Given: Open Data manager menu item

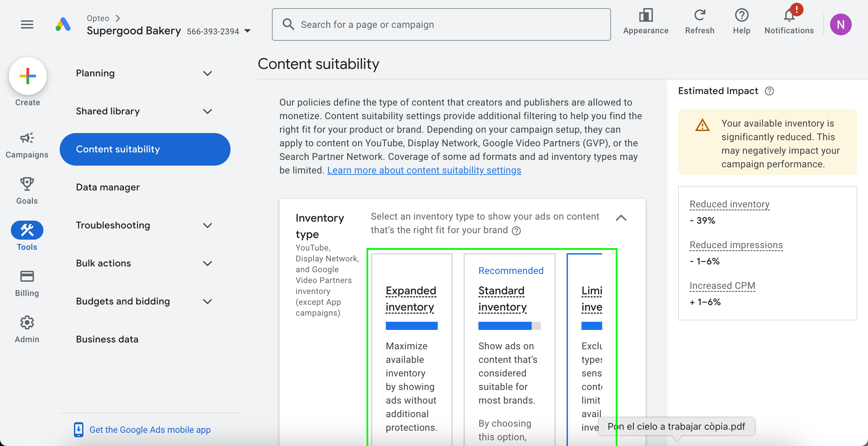Looking at the screenshot, I should click(x=108, y=187).
